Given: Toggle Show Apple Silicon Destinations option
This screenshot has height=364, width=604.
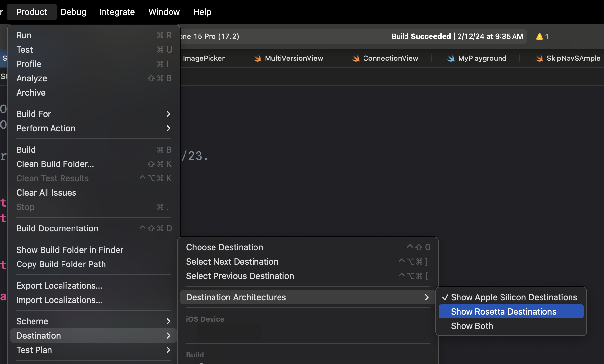Looking at the screenshot, I should (511, 297).
